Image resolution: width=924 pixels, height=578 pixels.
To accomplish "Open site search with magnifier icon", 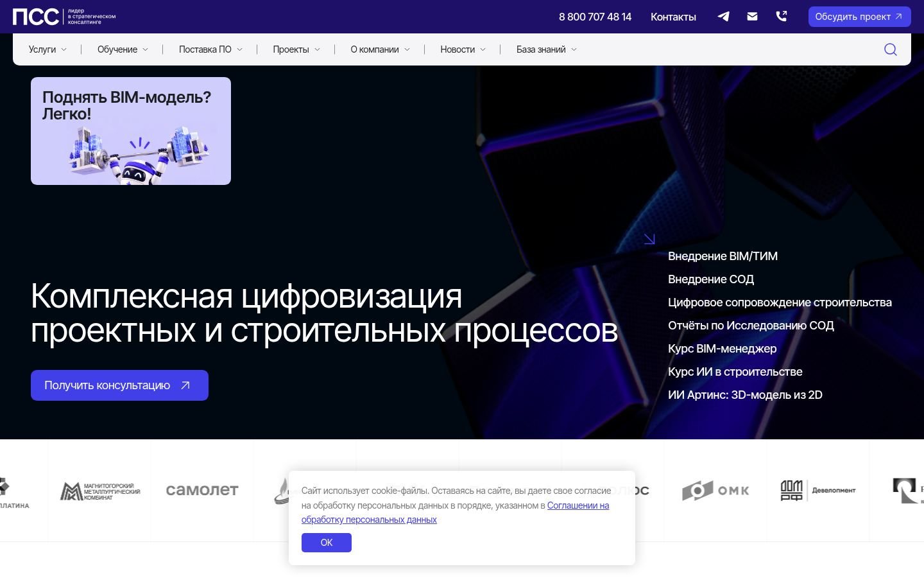I will (890, 49).
